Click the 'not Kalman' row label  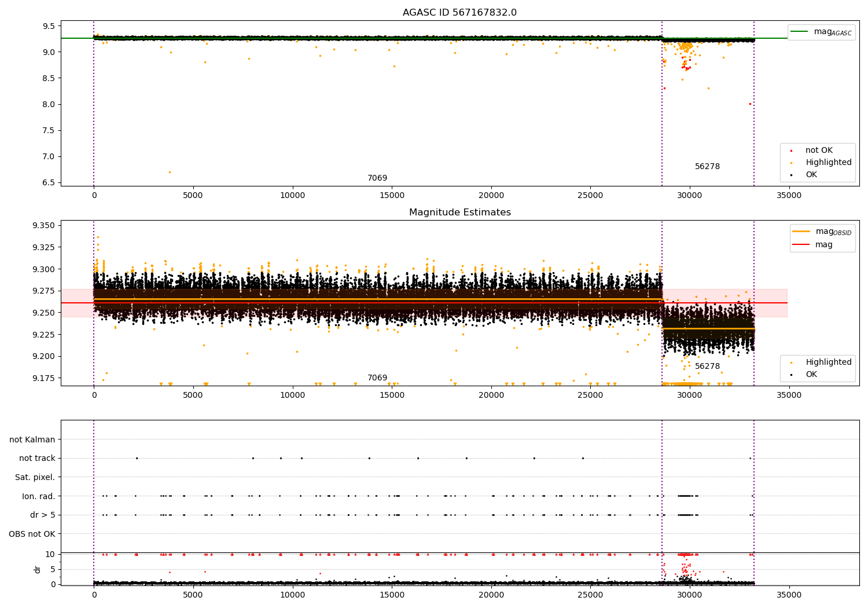[x=32, y=439]
